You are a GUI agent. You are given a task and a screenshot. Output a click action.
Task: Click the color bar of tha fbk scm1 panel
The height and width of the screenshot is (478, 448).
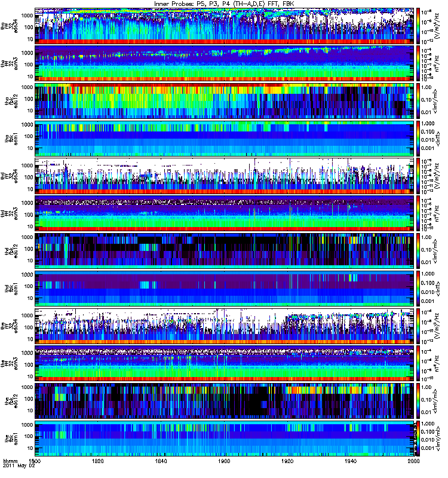pyautogui.click(x=418, y=139)
